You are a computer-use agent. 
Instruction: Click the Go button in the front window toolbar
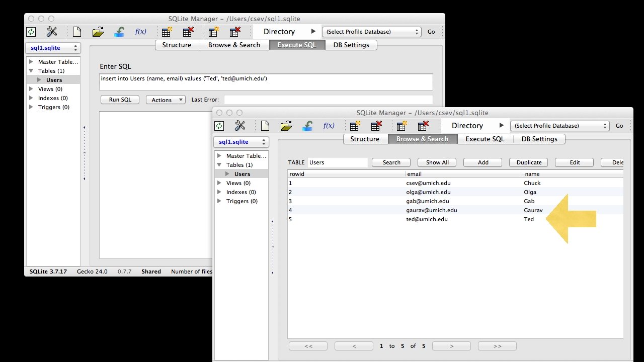(x=619, y=126)
